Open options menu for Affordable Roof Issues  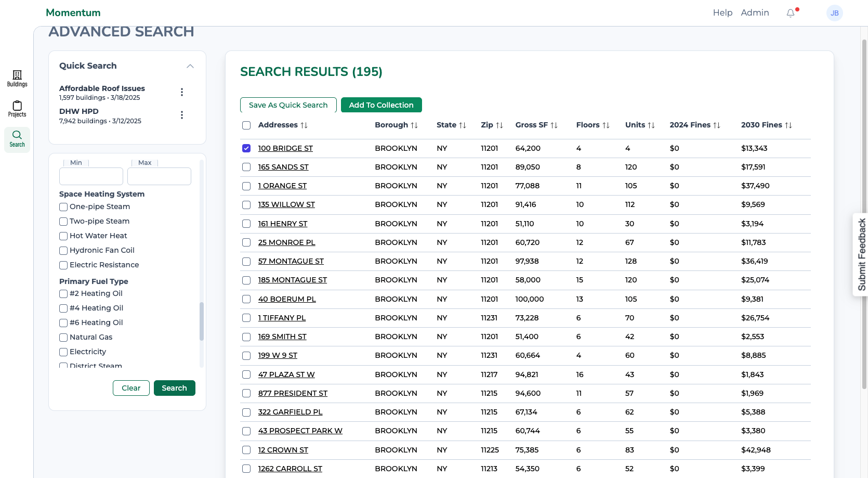[182, 92]
